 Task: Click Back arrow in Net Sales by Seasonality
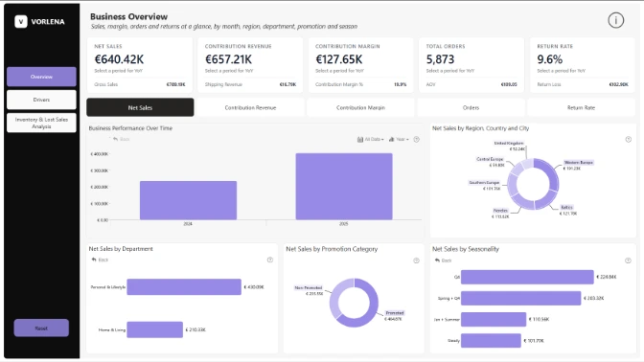(443, 260)
